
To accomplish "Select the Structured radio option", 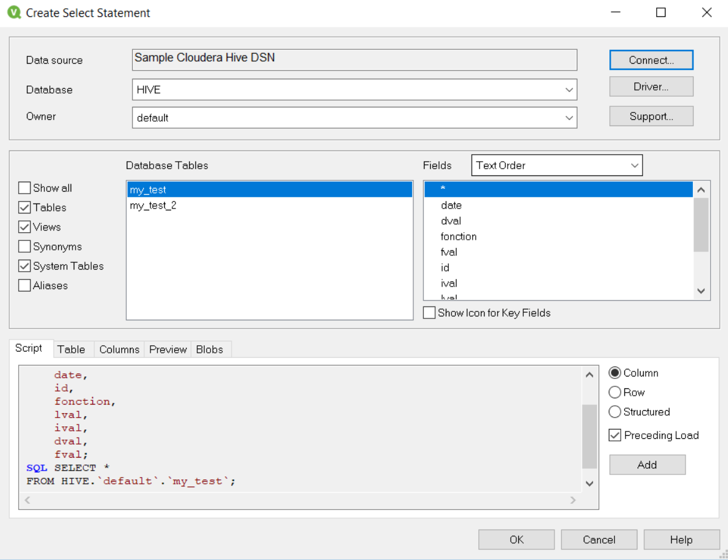I will tap(615, 412).
